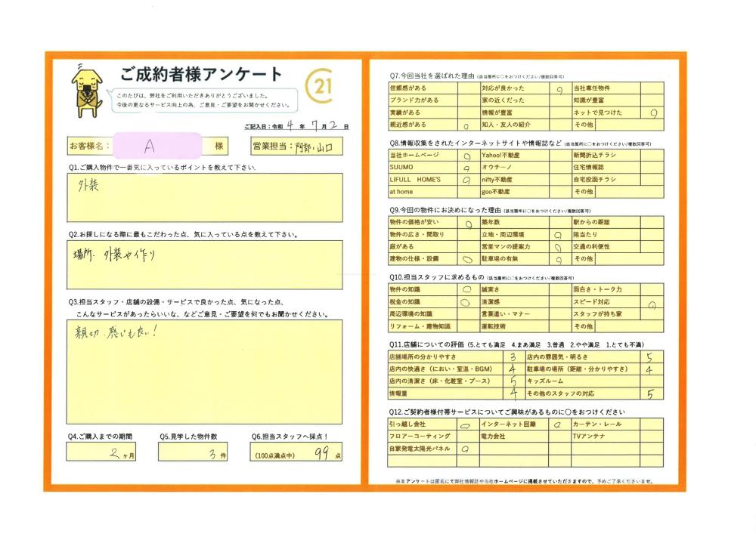Toggle the ネットで見つけた checkbox
Viewport: 756px width, 534px height.
coord(652,113)
